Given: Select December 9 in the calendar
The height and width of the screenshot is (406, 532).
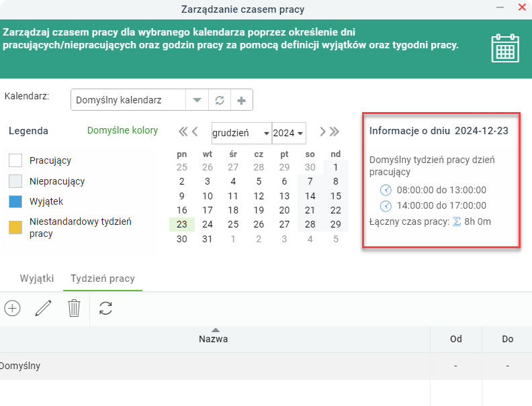Looking at the screenshot, I should pyautogui.click(x=182, y=196).
